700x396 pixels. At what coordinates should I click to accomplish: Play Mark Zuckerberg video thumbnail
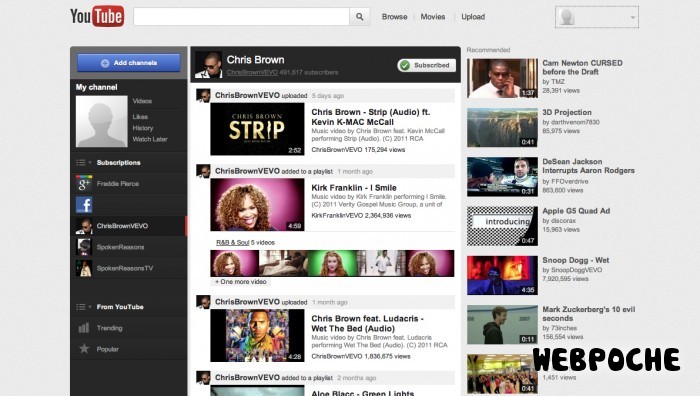click(x=502, y=325)
